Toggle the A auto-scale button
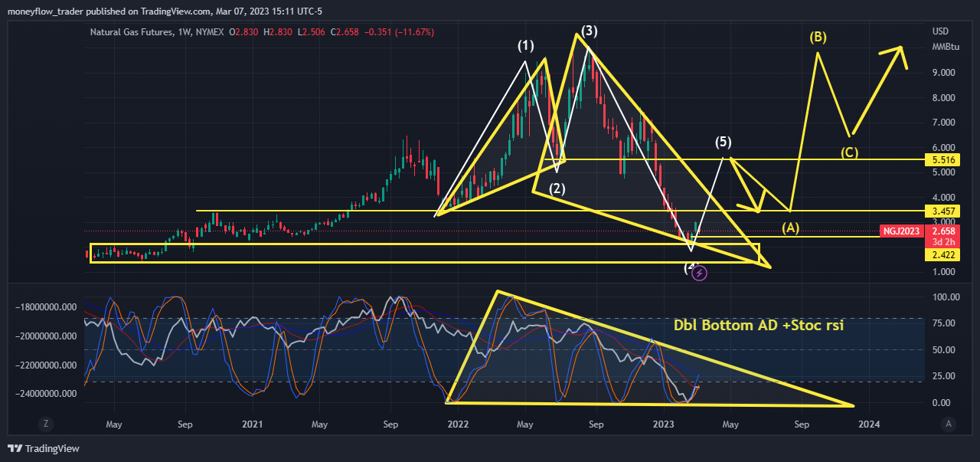Image resolution: width=980 pixels, height=462 pixels. pos(949,424)
